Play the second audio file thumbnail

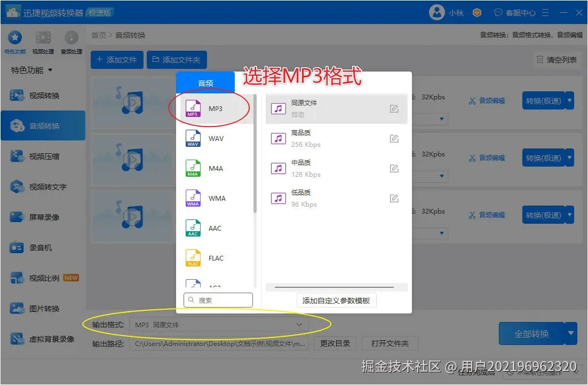[132, 159]
